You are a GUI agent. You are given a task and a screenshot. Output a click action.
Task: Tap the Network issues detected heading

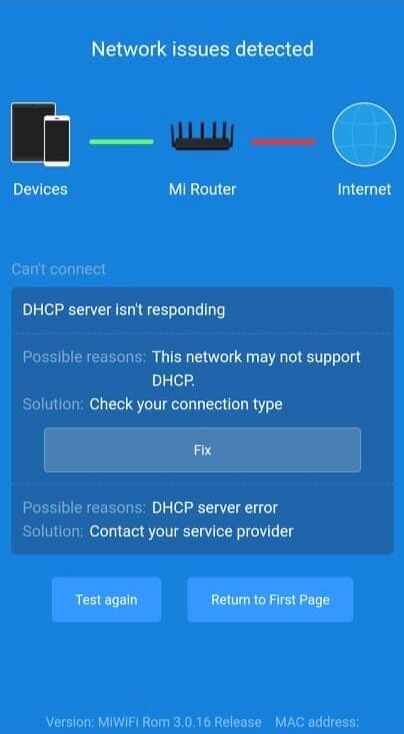tap(202, 49)
